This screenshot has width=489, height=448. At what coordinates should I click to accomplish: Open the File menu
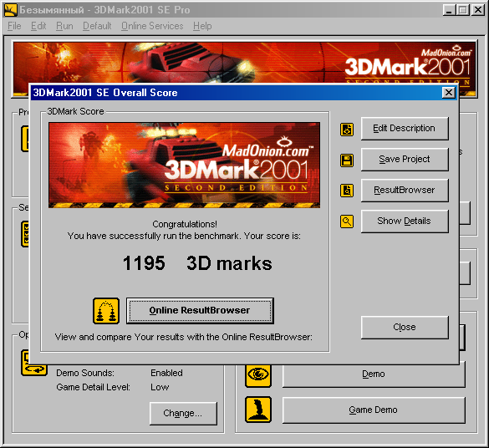[14, 26]
